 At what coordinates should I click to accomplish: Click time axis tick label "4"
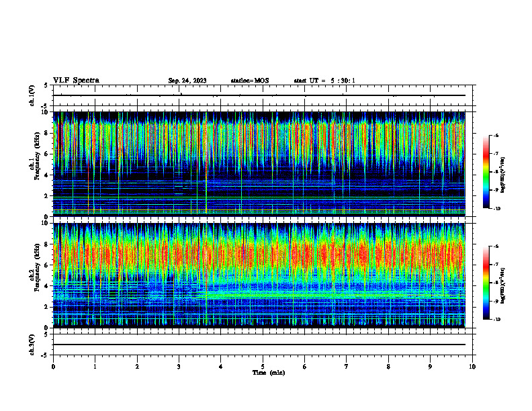(221, 367)
